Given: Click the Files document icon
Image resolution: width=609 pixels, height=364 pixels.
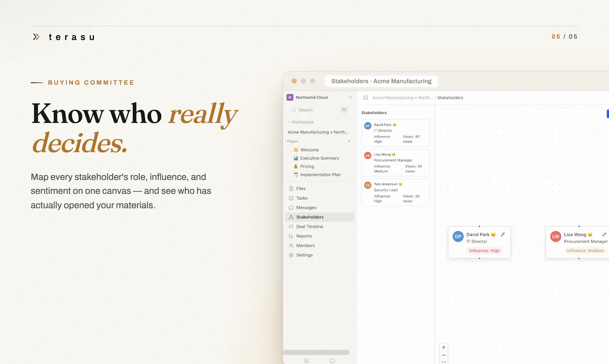Looking at the screenshot, I should tap(291, 189).
